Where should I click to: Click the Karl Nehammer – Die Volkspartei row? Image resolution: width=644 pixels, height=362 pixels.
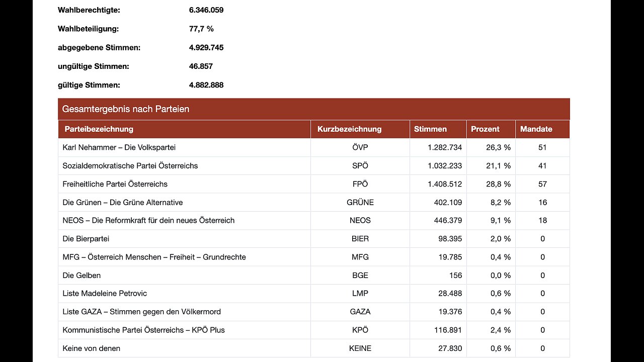pyautogui.click(x=314, y=147)
